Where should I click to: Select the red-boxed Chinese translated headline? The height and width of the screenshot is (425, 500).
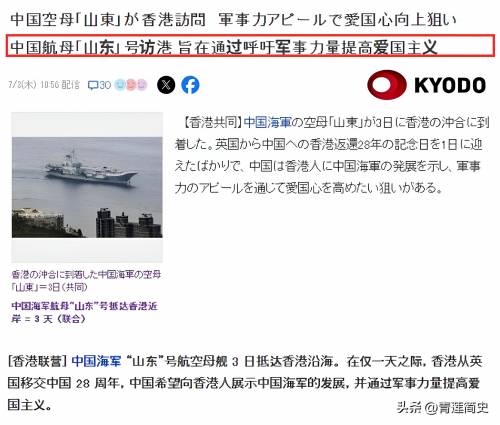coord(250,46)
